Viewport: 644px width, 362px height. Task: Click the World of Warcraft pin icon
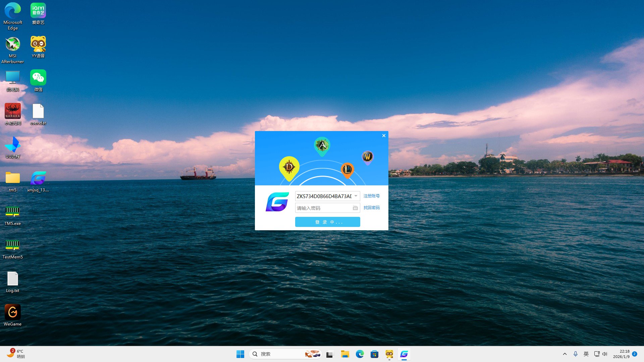click(368, 157)
